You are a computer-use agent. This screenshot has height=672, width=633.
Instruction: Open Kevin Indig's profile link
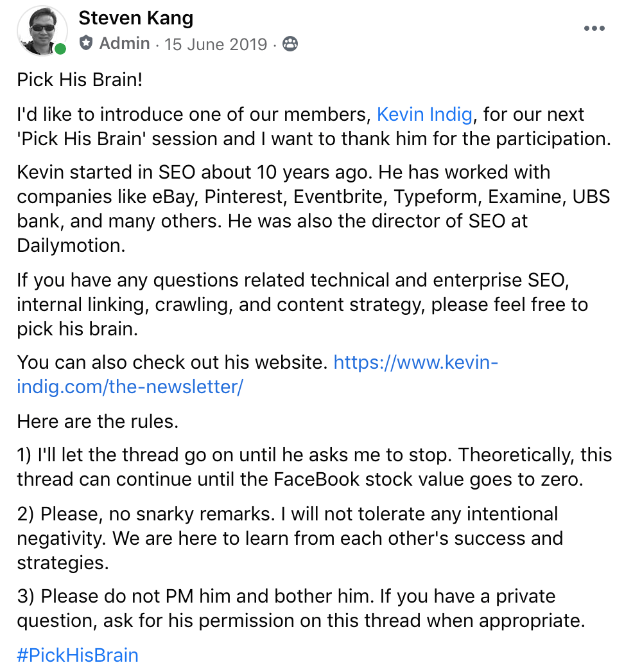(424, 114)
